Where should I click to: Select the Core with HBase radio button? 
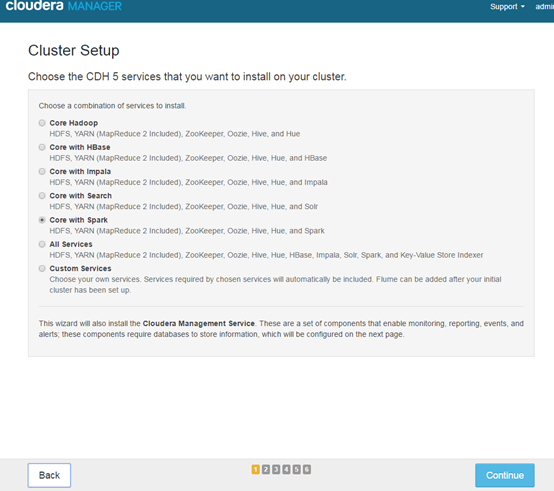42,147
